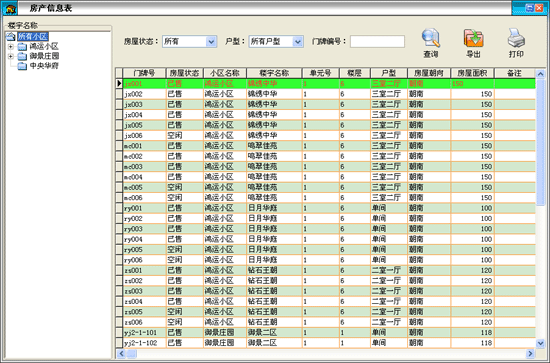This screenshot has width=550, height=363.
Task: Click the 查询 magnifier search icon
Action: pyautogui.click(x=430, y=38)
